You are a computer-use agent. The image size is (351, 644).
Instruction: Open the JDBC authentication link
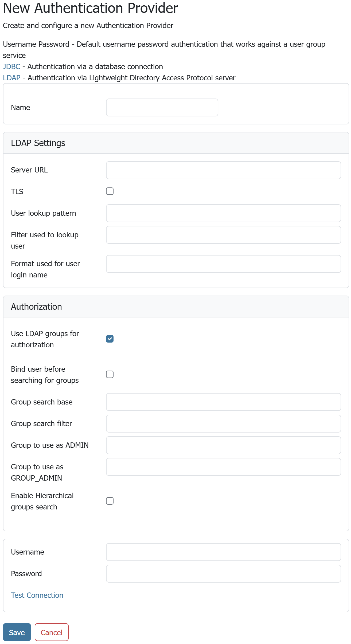[11, 66]
